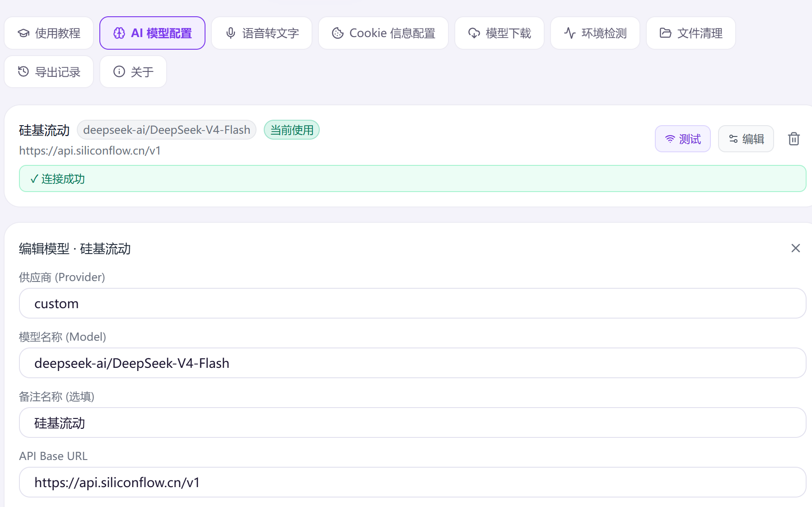Click the 编辑模型 · 硅基流动 heading

tap(75, 249)
